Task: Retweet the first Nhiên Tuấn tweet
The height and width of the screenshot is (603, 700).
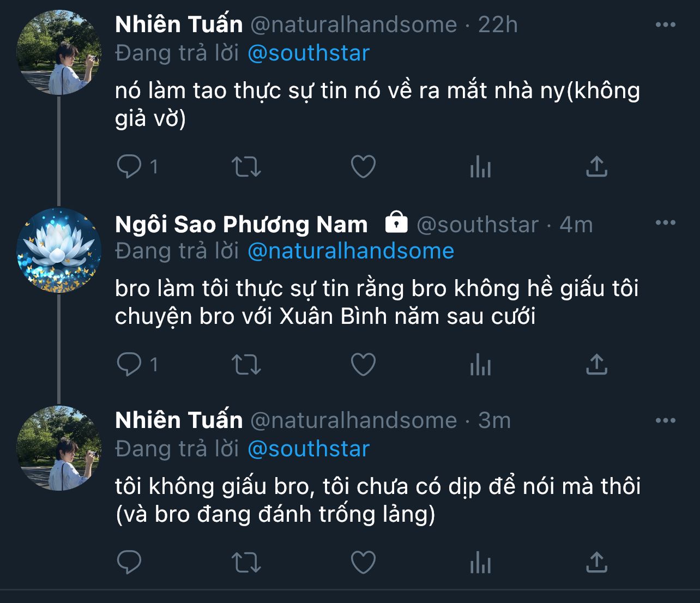Action: click(246, 167)
